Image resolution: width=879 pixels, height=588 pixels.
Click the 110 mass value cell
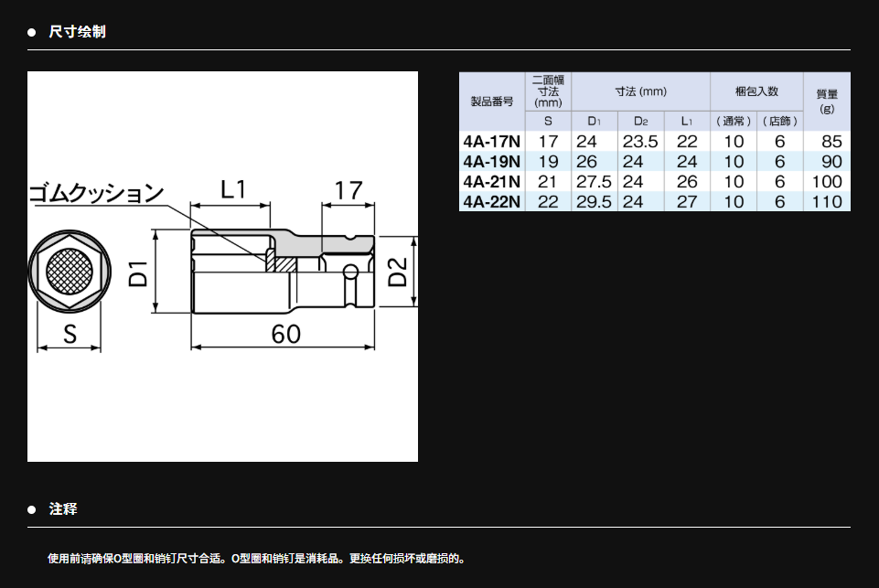point(826,201)
